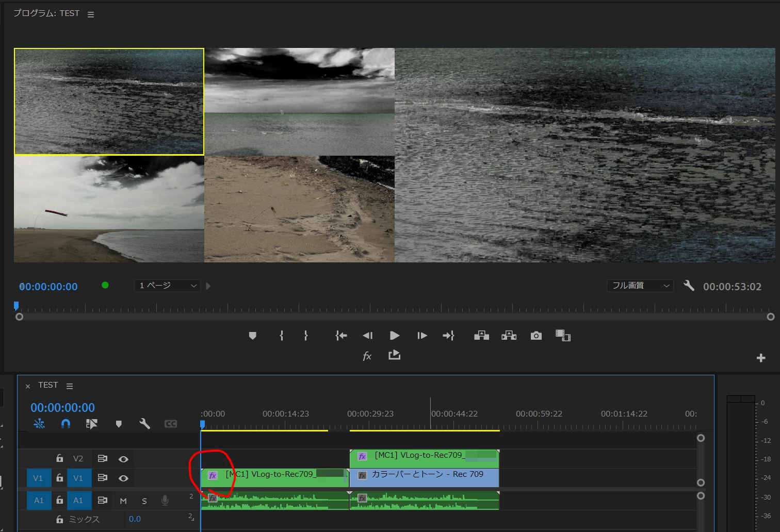Viewport: 780px width, 532px height.
Task: Open the 1 ページ page dropdown
Action: tap(168, 286)
